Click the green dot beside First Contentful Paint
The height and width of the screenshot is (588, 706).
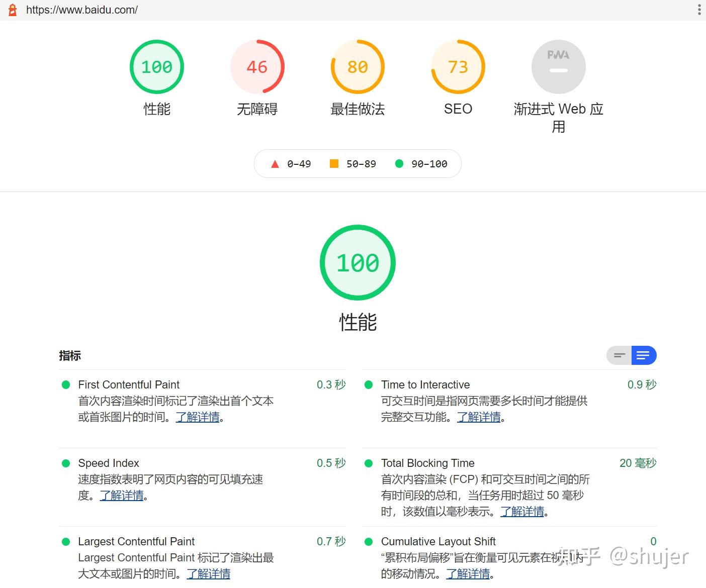[x=65, y=384]
